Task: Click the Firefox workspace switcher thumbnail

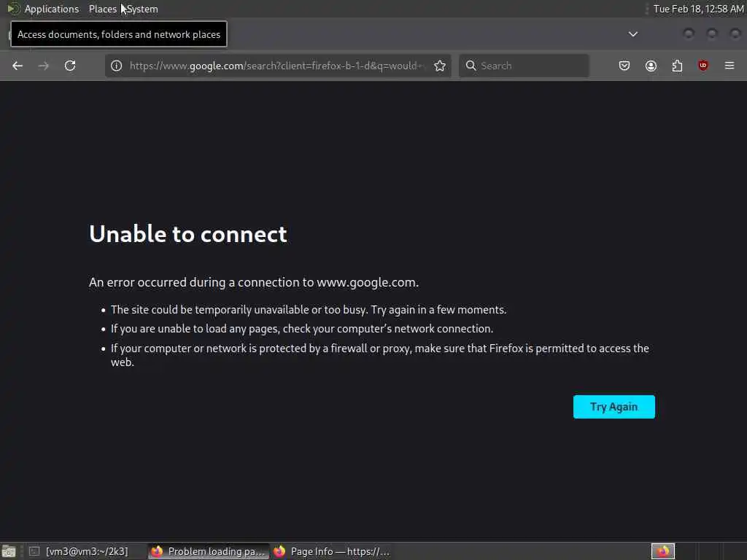Action: (662, 551)
